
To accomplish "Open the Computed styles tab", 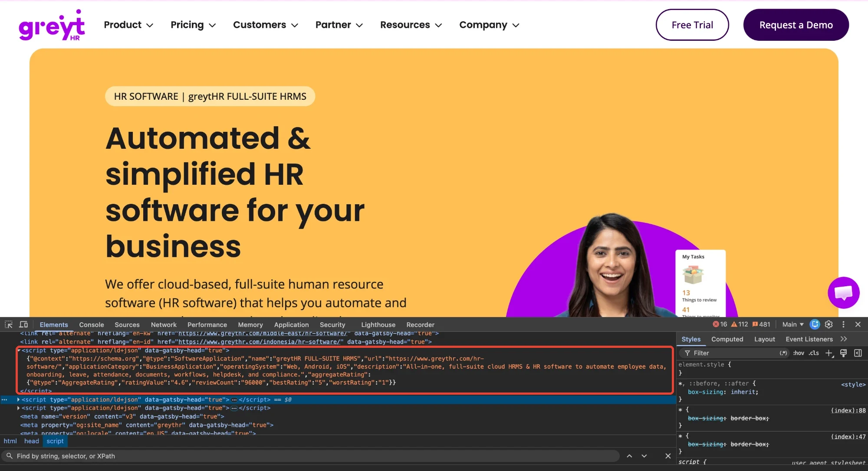I will (727, 339).
